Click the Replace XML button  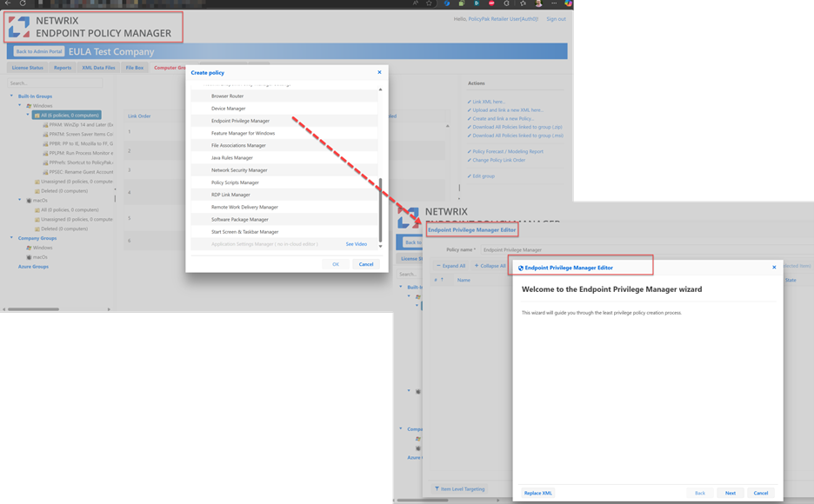coord(538,493)
